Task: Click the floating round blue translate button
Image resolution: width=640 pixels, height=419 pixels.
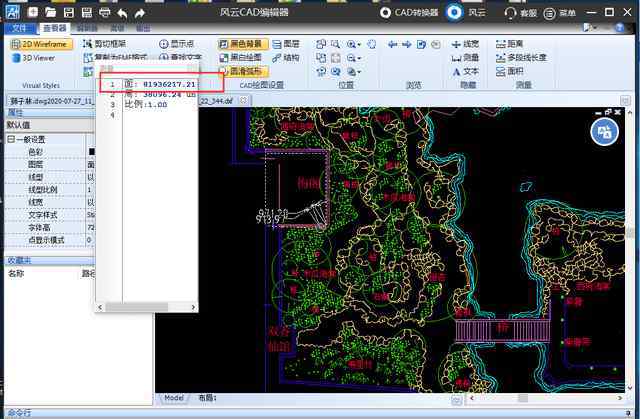Action: pos(603,131)
